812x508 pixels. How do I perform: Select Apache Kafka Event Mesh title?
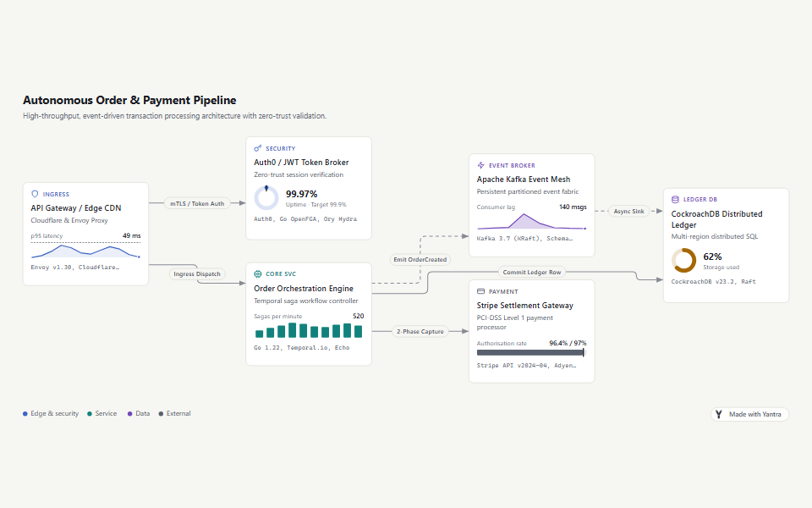click(524, 179)
